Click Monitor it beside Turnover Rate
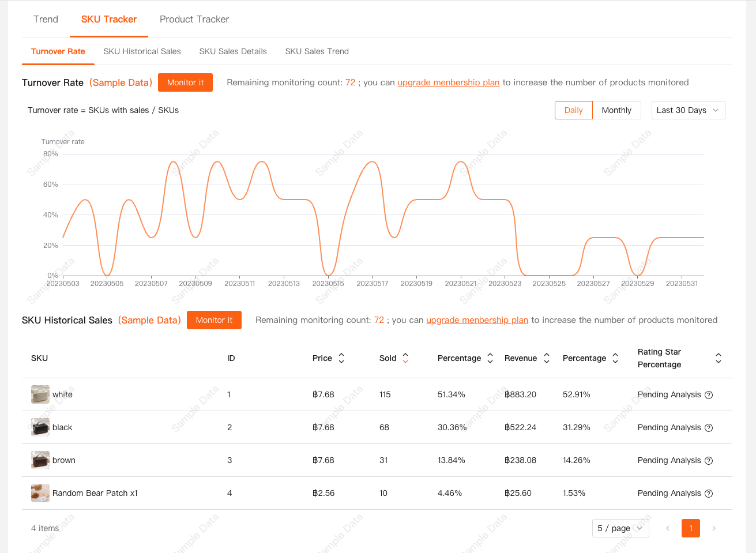Screen dimensions: 756x553 [x=185, y=82]
